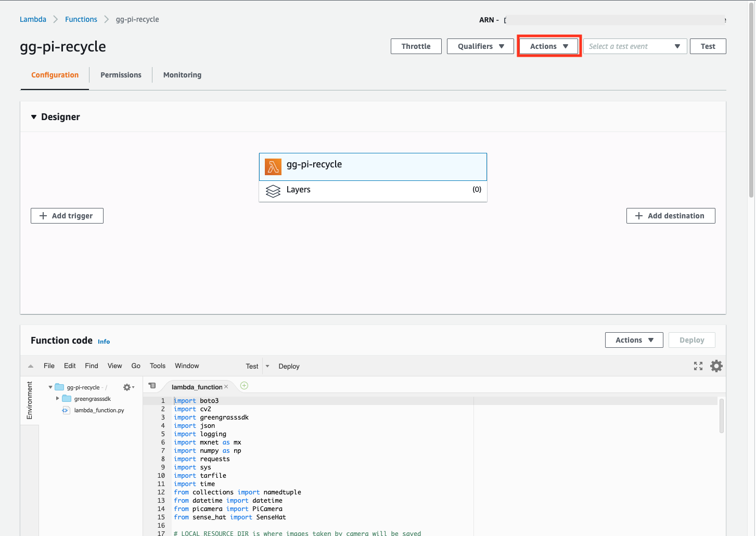This screenshot has width=756, height=536.
Task: Close the lambda_function editor tab
Action: pos(226,387)
